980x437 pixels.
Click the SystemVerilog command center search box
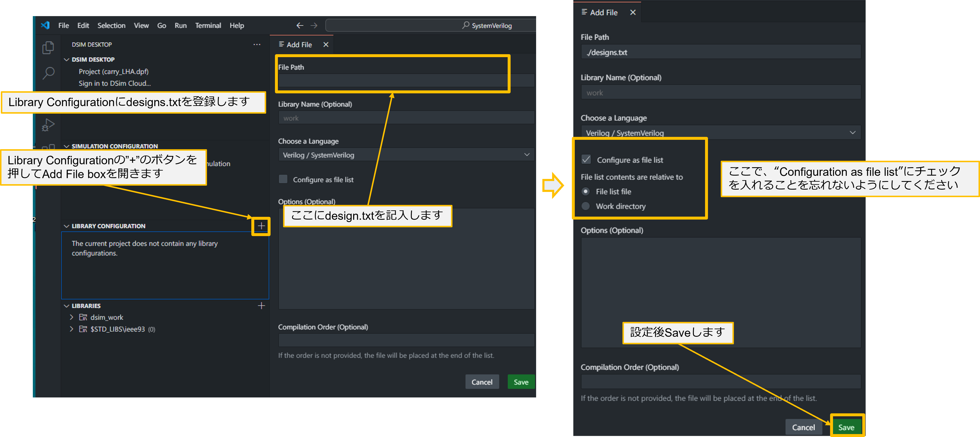click(x=431, y=25)
